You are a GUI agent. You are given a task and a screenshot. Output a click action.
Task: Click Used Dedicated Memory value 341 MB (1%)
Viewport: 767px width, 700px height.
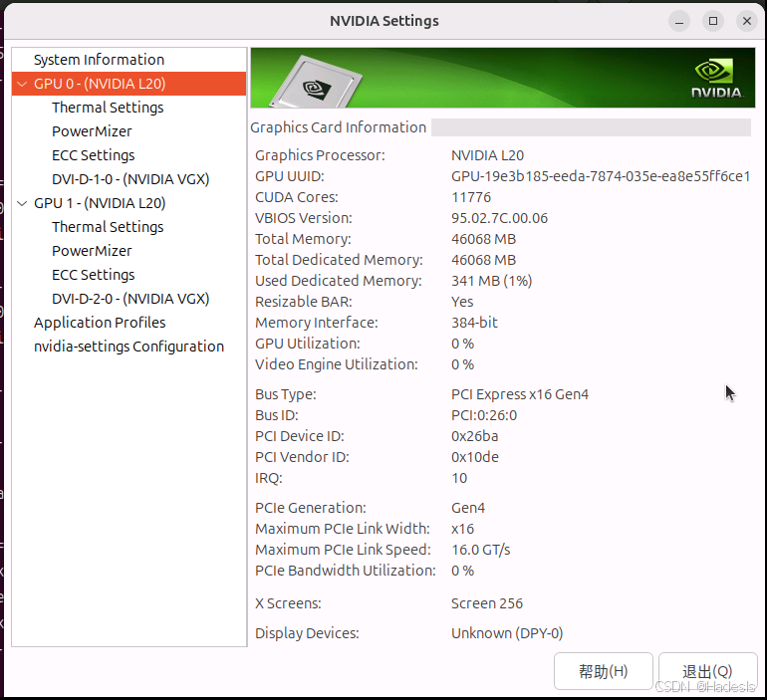[x=492, y=281]
